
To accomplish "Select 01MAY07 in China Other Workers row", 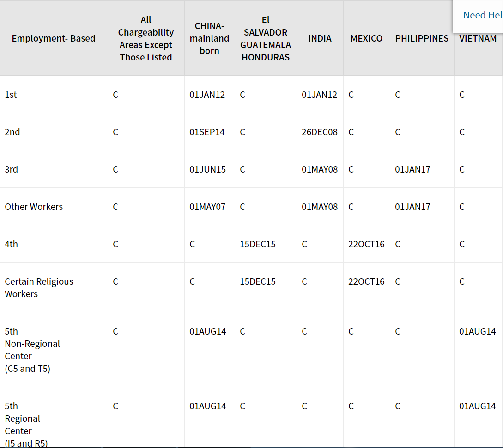I will click(x=207, y=207).
